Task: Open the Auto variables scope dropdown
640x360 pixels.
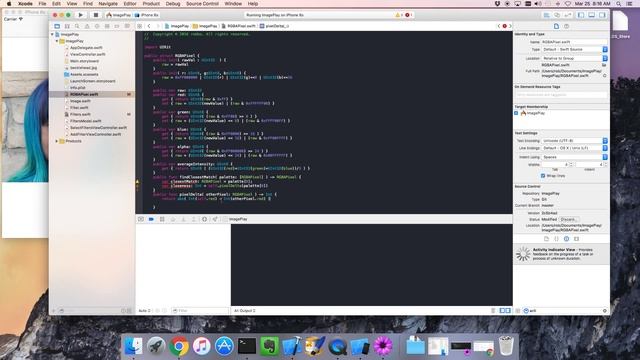Action: tap(144, 311)
